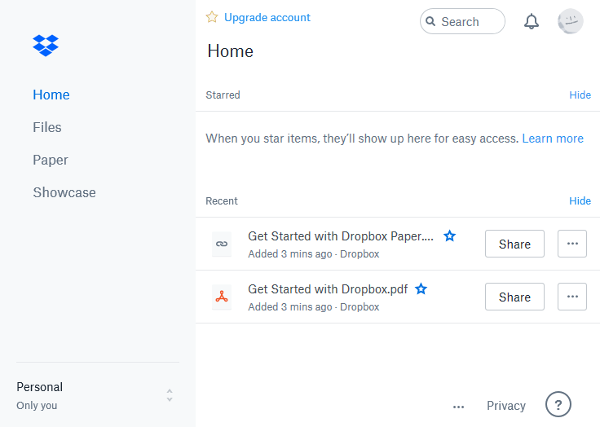Open Paper in sidebar
The height and width of the screenshot is (427, 600).
pyautogui.click(x=50, y=160)
